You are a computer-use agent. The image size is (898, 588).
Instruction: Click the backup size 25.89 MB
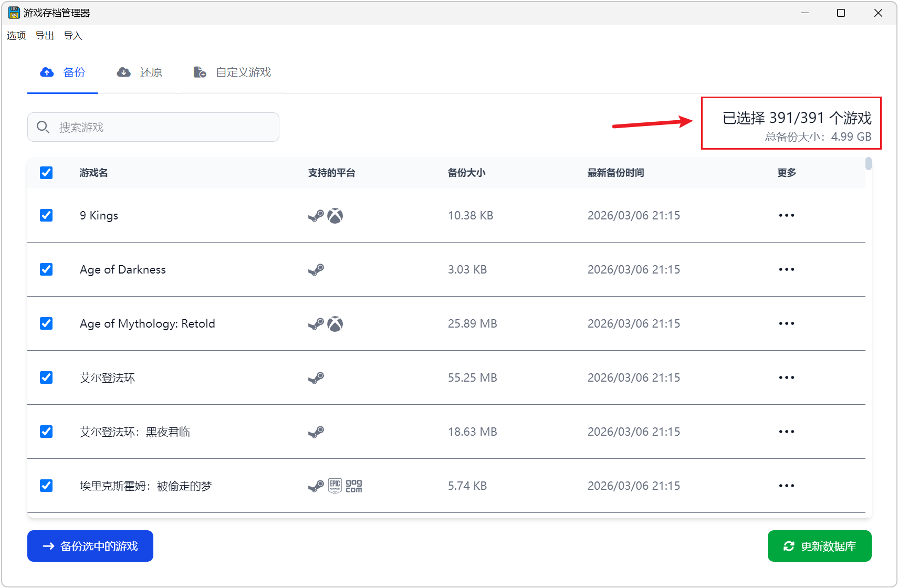click(x=473, y=323)
